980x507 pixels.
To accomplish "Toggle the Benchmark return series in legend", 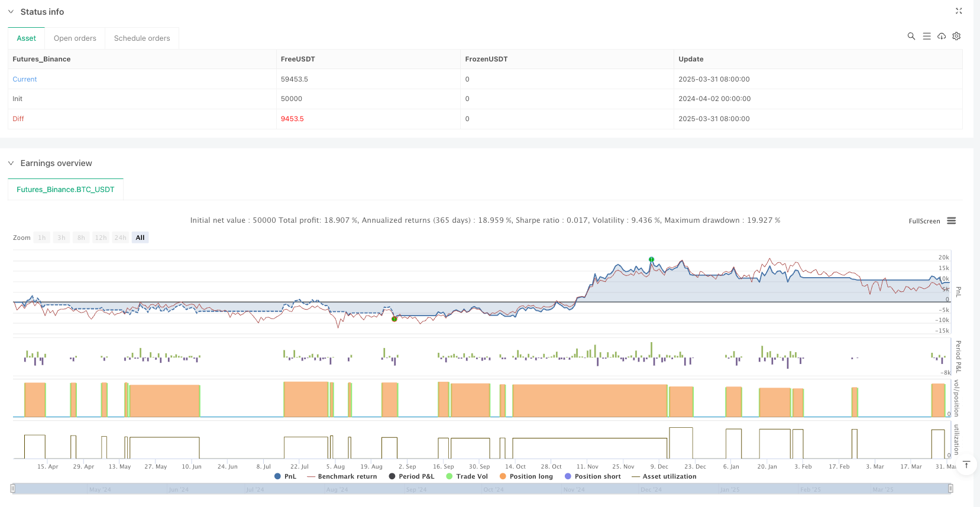I will click(342, 476).
